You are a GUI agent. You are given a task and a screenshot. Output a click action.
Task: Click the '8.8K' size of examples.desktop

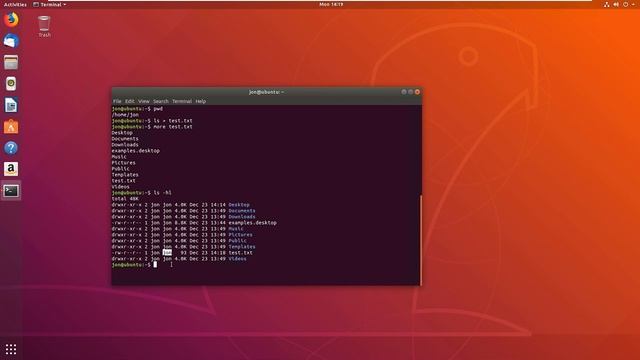pyautogui.click(x=181, y=223)
